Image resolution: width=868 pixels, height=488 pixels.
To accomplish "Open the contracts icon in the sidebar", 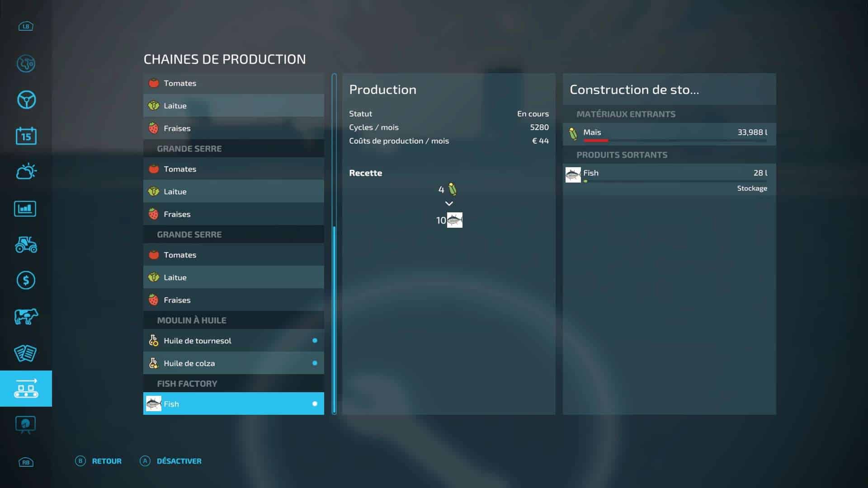I will (26, 353).
